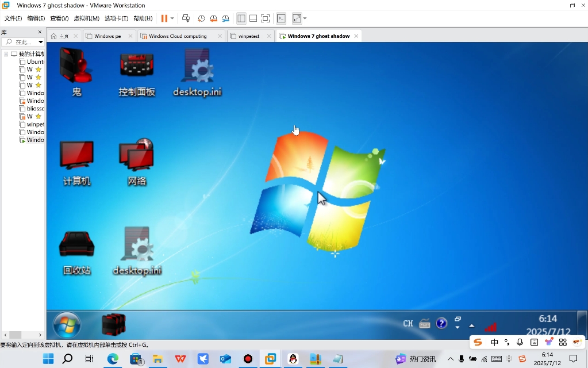Select the 计算机 desktop icon

(76, 163)
